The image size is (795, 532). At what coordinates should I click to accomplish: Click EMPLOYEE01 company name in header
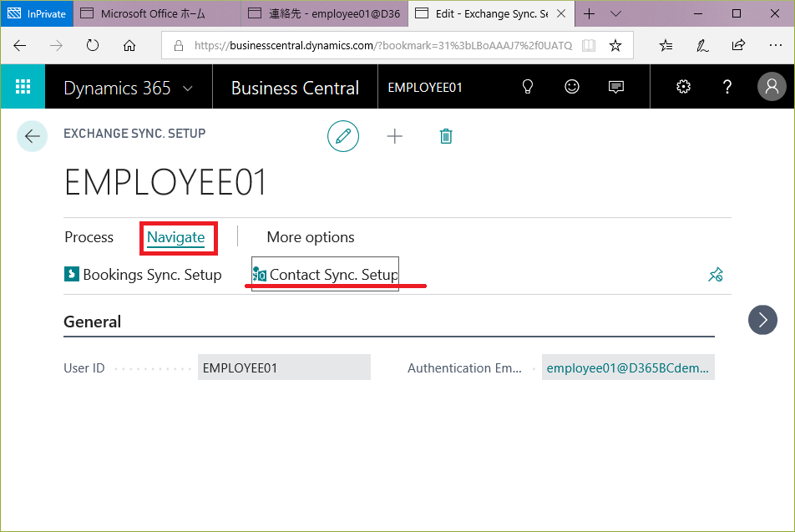point(425,87)
